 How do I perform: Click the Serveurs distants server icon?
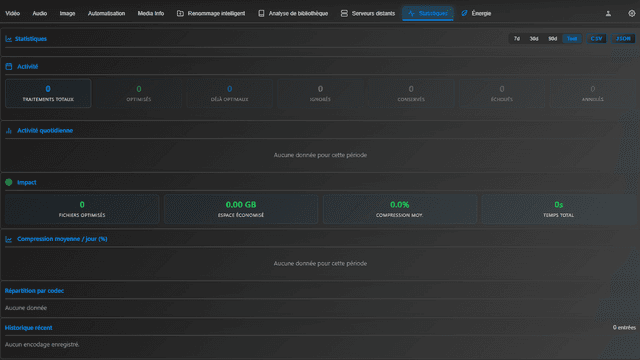344,13
